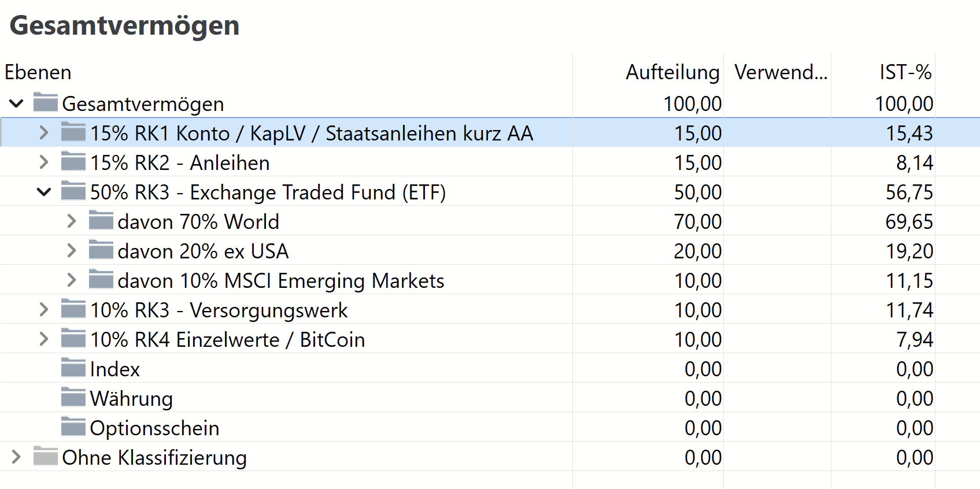
Task: Click the Aufteilung column header
Action: pyautogui.click(x=672, y=72)
